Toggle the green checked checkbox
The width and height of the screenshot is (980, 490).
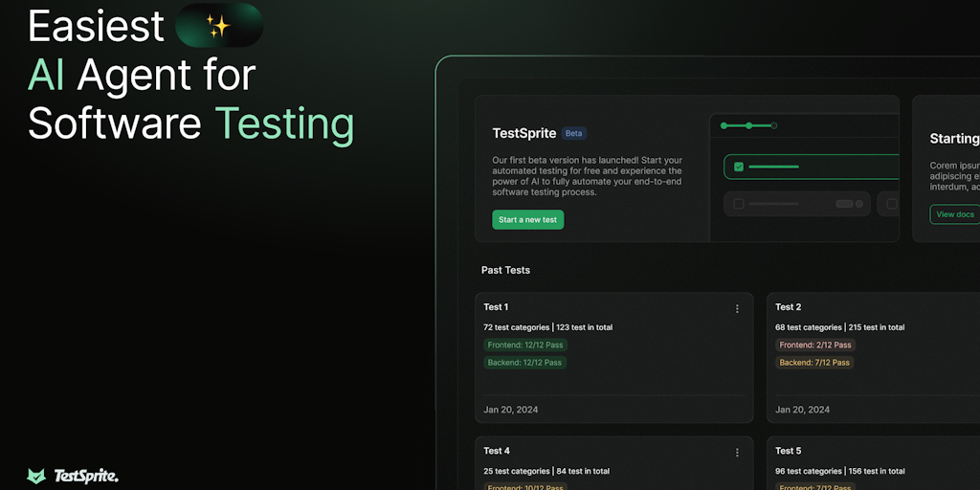tap(739, 167)
